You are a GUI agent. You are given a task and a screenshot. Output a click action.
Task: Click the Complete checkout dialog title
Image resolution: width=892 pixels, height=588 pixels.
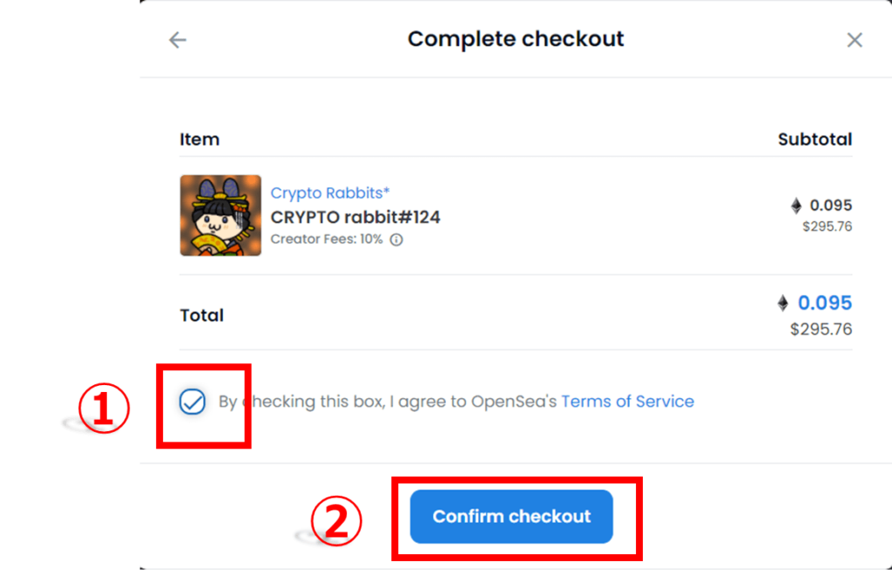516,39
